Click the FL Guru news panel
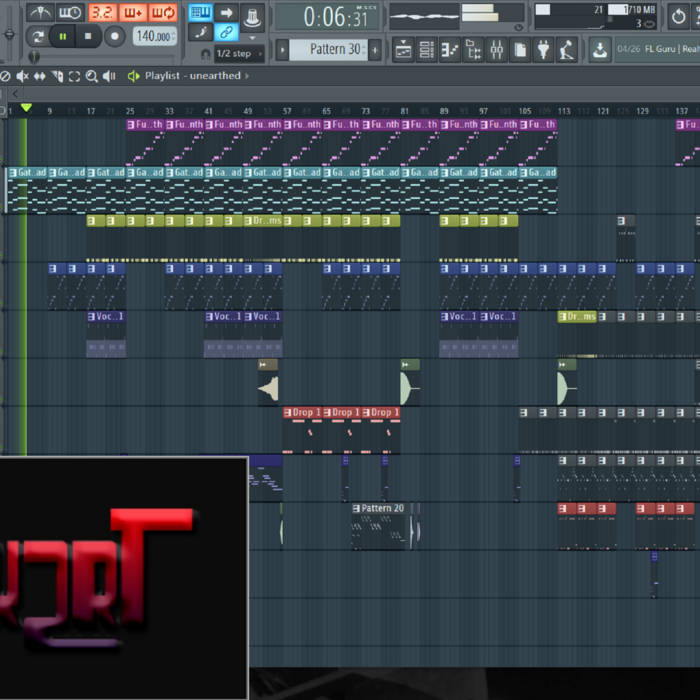The height and width of the screenshot is (700, 700). 657,49
